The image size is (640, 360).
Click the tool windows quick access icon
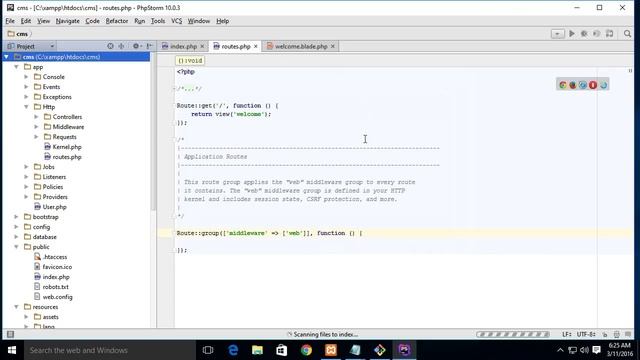click(10, 334)
